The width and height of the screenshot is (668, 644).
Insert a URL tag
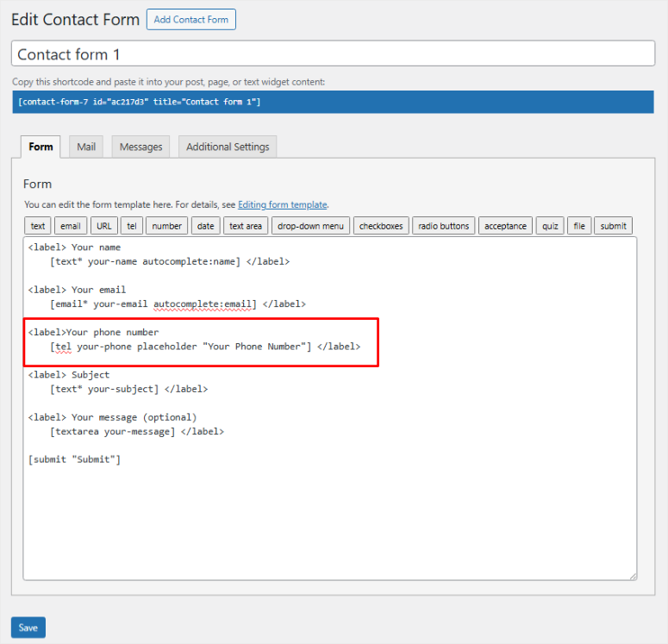(x=104, y=226)
